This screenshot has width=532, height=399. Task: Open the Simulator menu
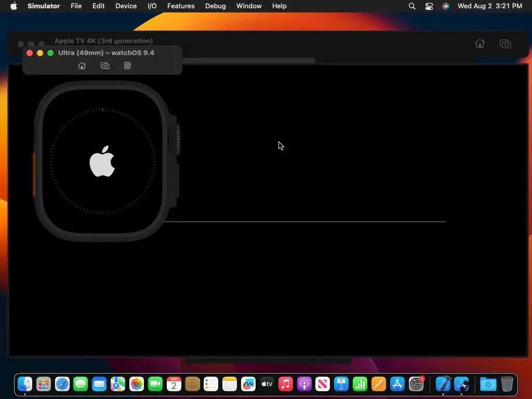tap(44, 6)
